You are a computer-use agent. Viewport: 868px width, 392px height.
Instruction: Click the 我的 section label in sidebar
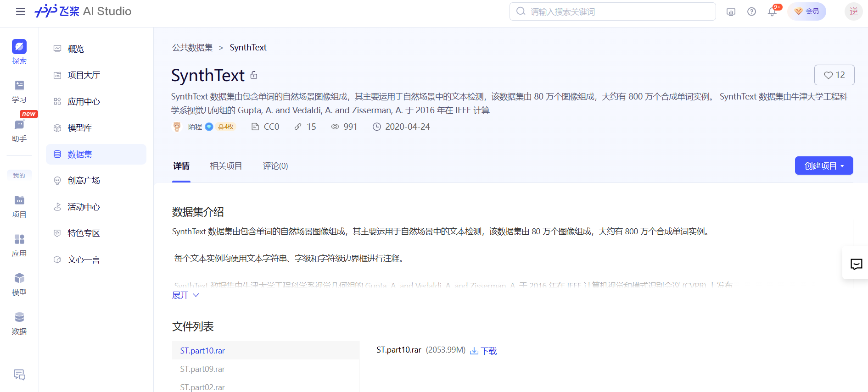pos(19,175)
